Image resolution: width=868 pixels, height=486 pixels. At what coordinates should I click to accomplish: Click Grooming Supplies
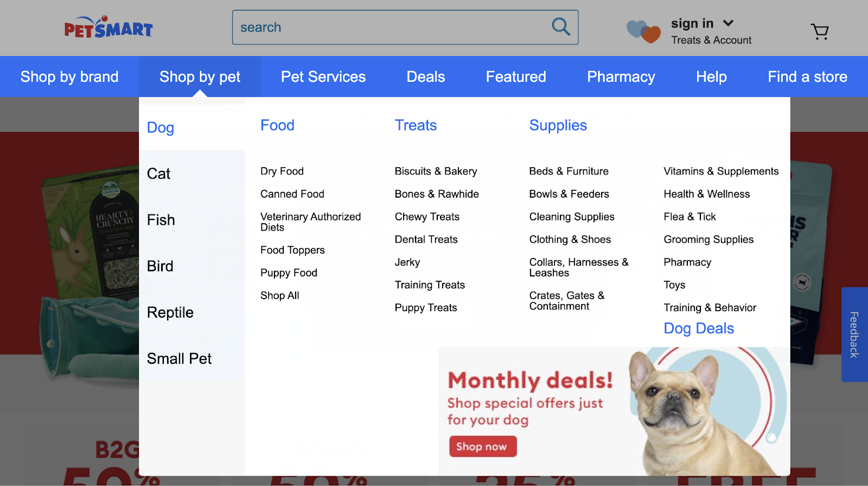[x=709, y=239]
